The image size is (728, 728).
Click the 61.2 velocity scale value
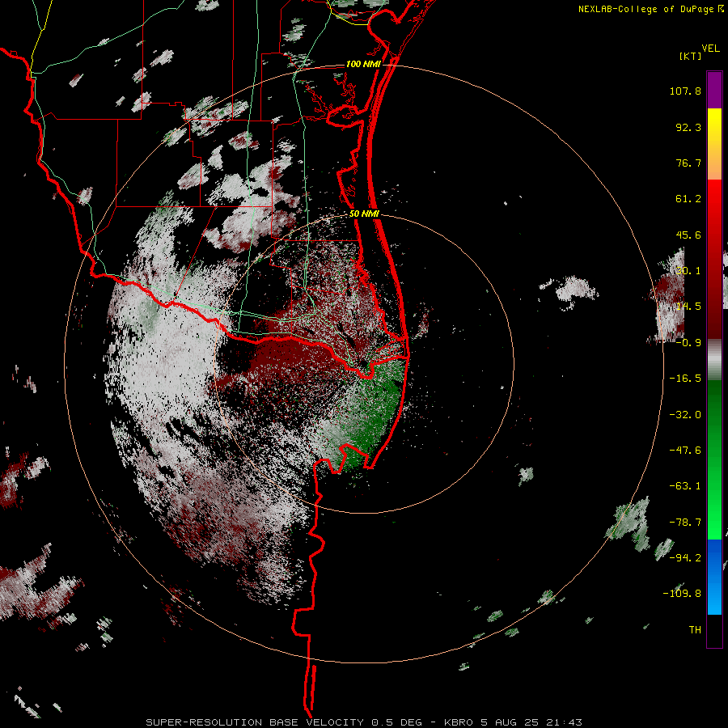[x=688, y=199]
